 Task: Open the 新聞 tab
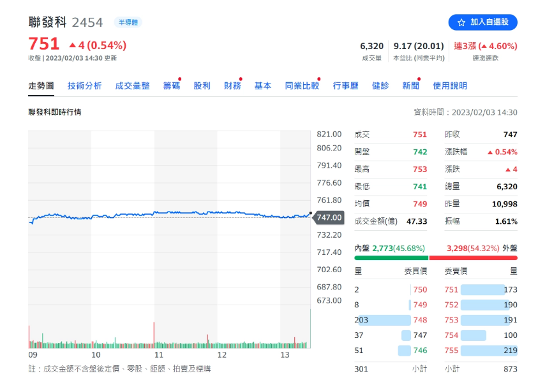(x=411, y=85)
